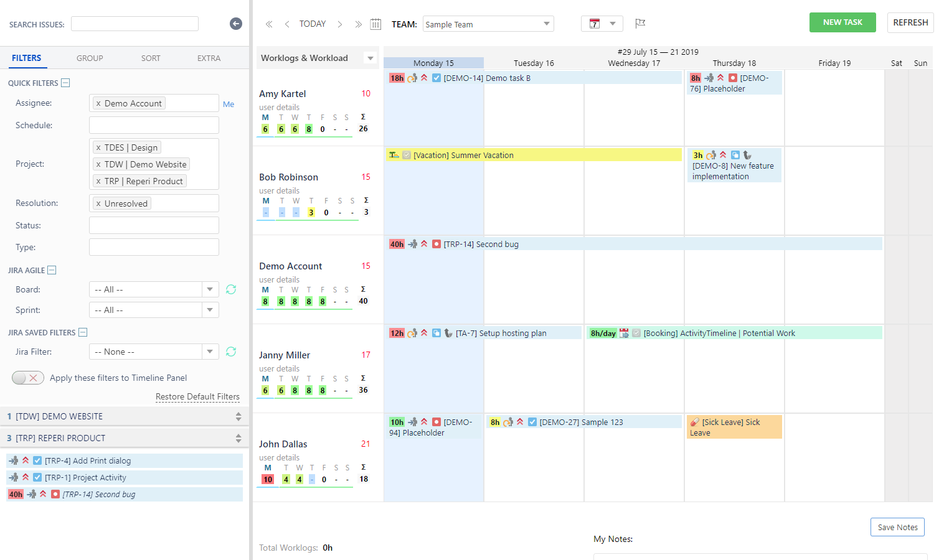Toggle Apply filters to Timeline Panel switch
The image size is (944, 560).
coord(28,378)
